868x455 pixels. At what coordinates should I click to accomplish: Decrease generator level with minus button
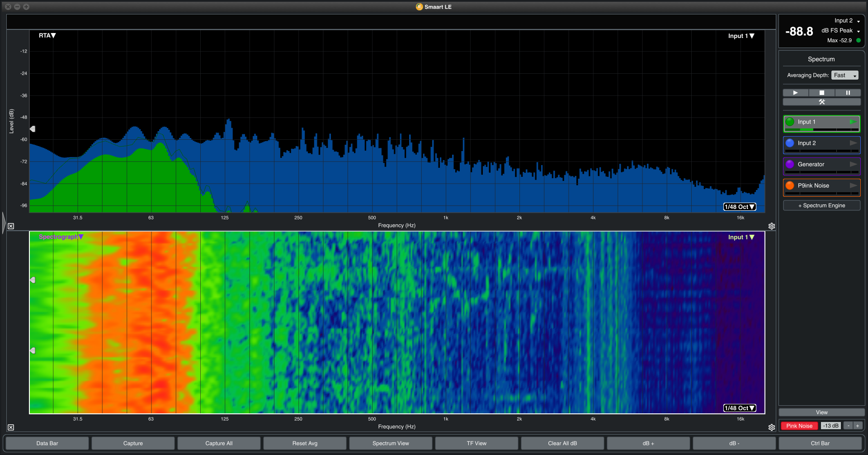pyautogui.click(x=849, y=426)
